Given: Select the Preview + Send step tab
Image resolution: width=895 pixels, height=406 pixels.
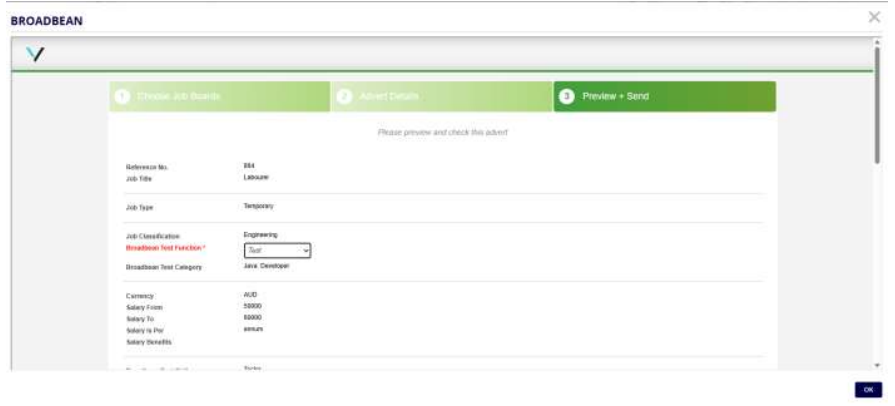Looking at the screenshot, I should point(664,97).
